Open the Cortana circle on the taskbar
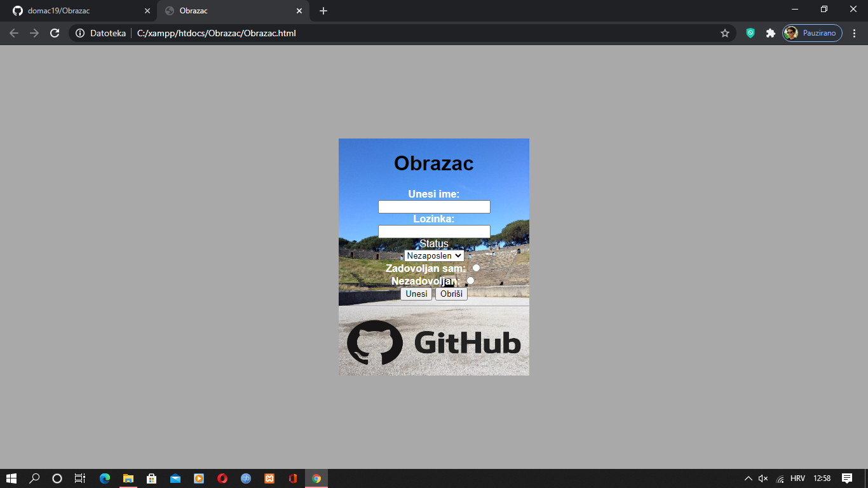 (57, 478)
